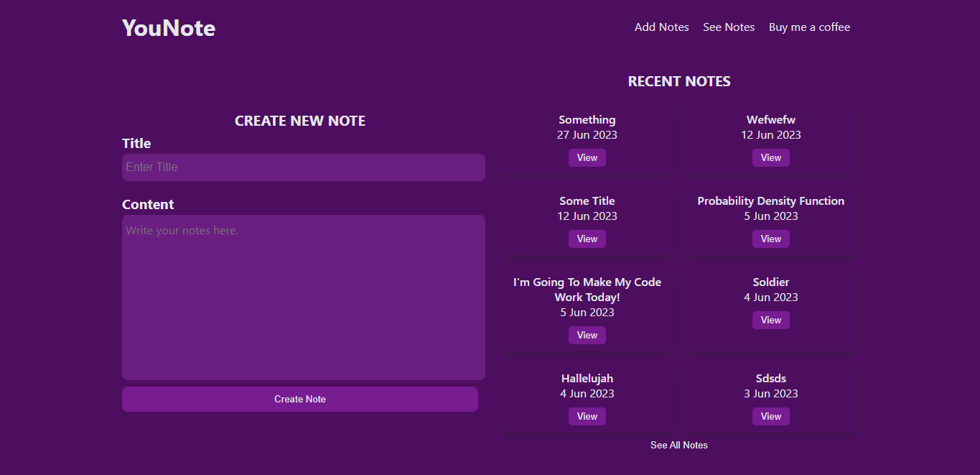Click the YouNote logo

point(169,27)
